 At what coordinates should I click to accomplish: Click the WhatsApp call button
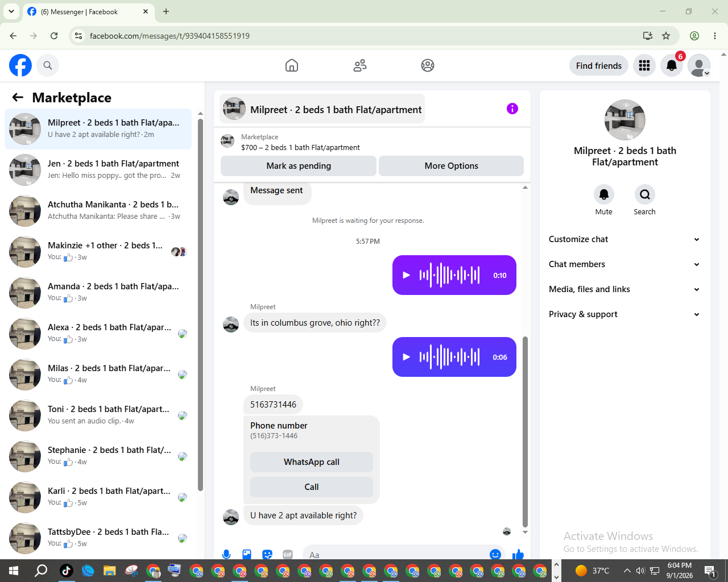tap(312, 462)
